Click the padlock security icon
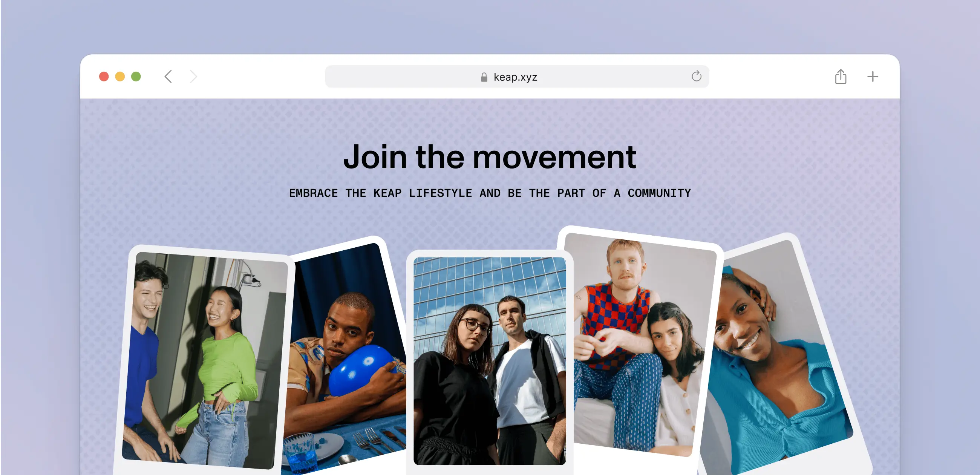The image size is (980, 475). click(484, 77)
